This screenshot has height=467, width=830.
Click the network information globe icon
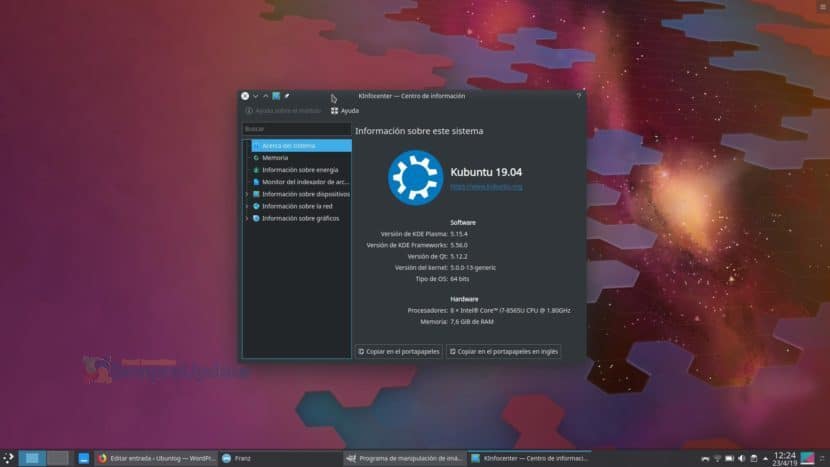[256, 206]
